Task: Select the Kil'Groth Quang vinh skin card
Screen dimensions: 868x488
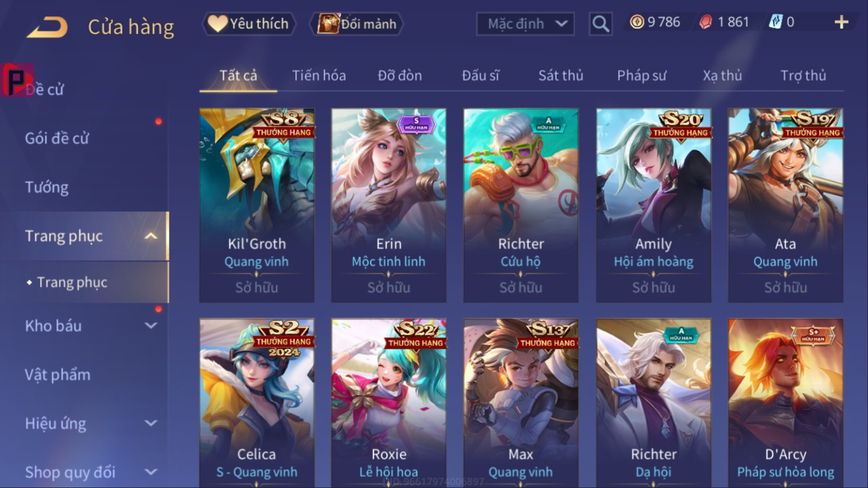Action: tap(257, 205)
